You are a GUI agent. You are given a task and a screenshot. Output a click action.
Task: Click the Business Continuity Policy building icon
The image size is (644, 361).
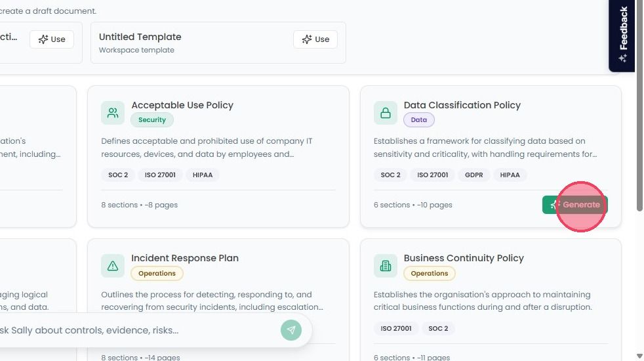click(x=385, y=266)
